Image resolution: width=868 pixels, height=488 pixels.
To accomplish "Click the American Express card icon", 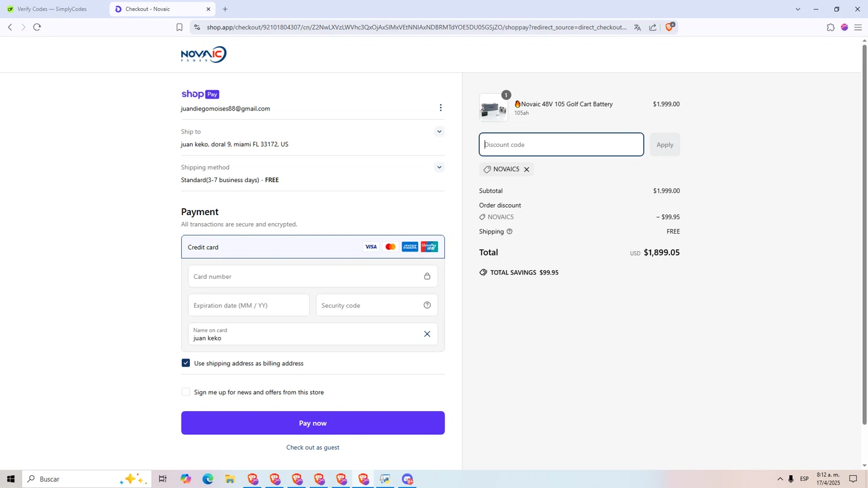I will click(410, 247).
